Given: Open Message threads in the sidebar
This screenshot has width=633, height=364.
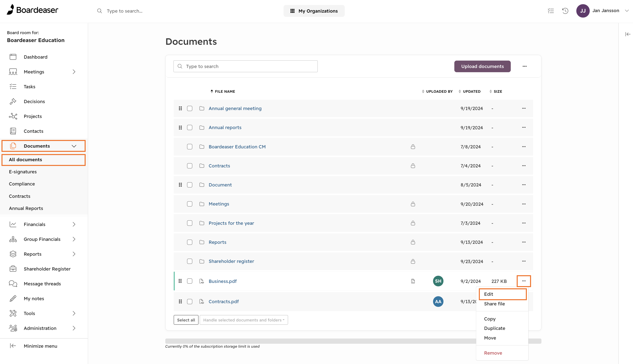Looking at the screenshot, I should pos(42,284).
